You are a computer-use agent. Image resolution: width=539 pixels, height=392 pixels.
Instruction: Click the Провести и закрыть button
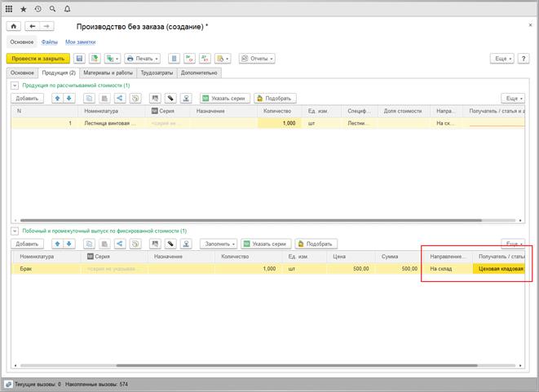(x=38, y=59)
